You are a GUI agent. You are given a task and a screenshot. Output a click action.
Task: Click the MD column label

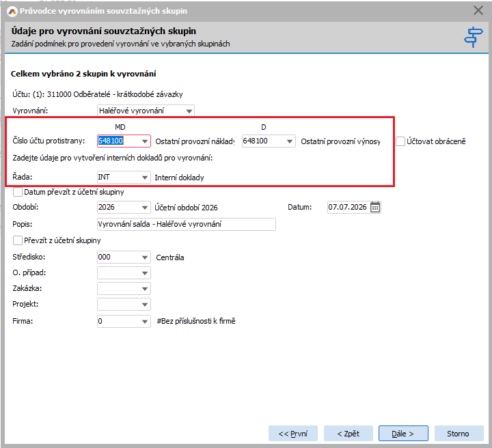(x=120, y=127)
